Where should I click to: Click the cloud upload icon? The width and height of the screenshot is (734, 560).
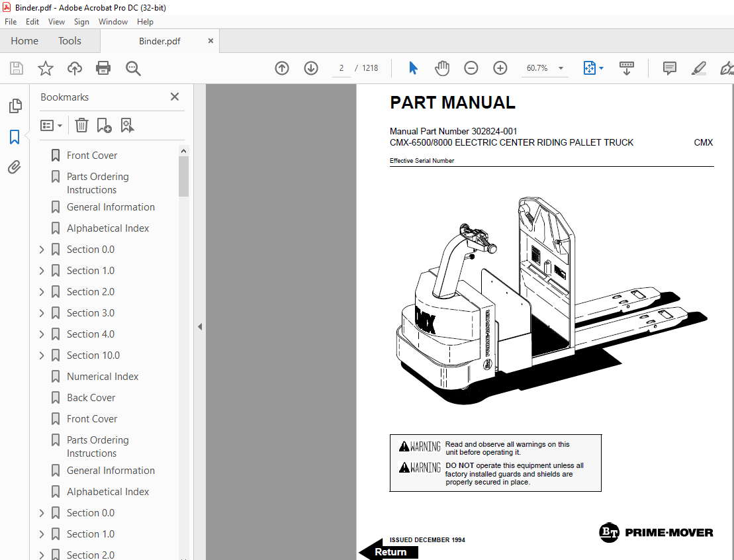coord(74,68)
